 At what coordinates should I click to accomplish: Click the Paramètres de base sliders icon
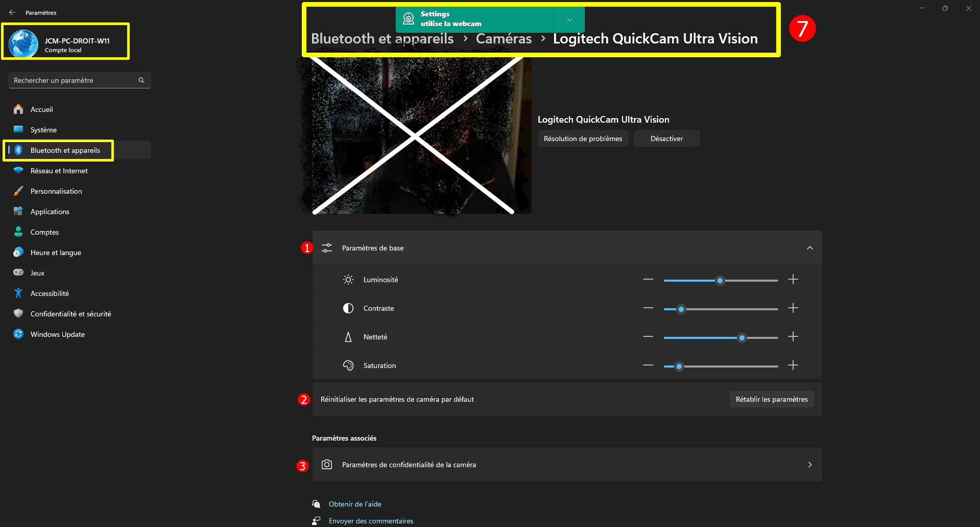[x=327, y=248]
